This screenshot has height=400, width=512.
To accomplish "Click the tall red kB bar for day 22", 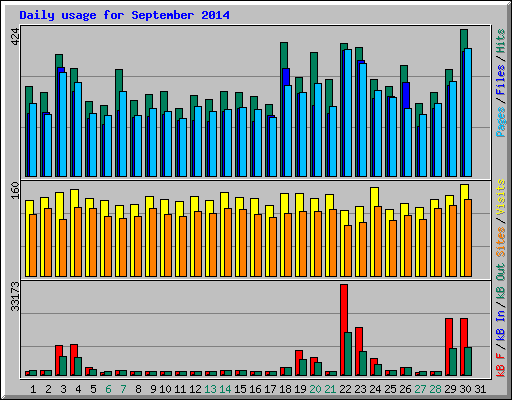I will point(344,330).
